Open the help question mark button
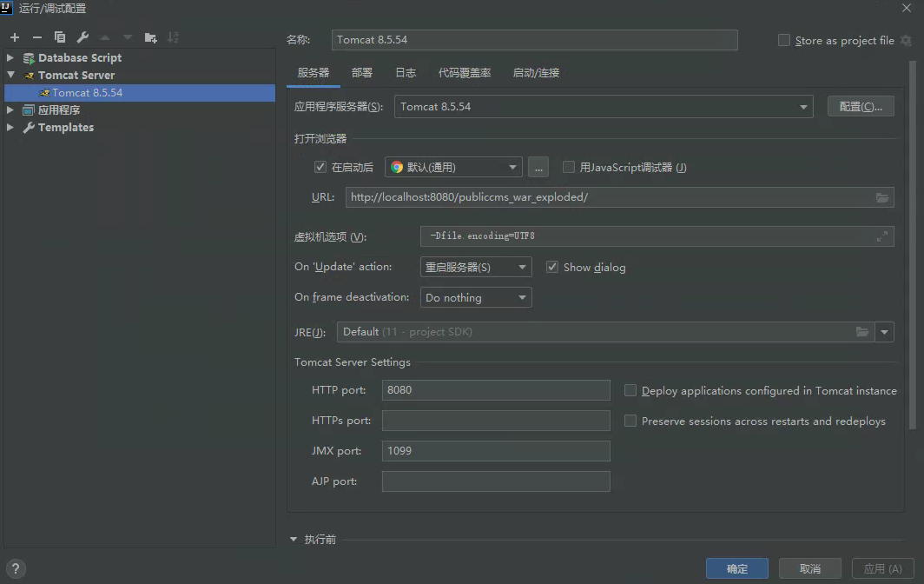This screenshot has height=584, width=924. (x=15, y=569)
